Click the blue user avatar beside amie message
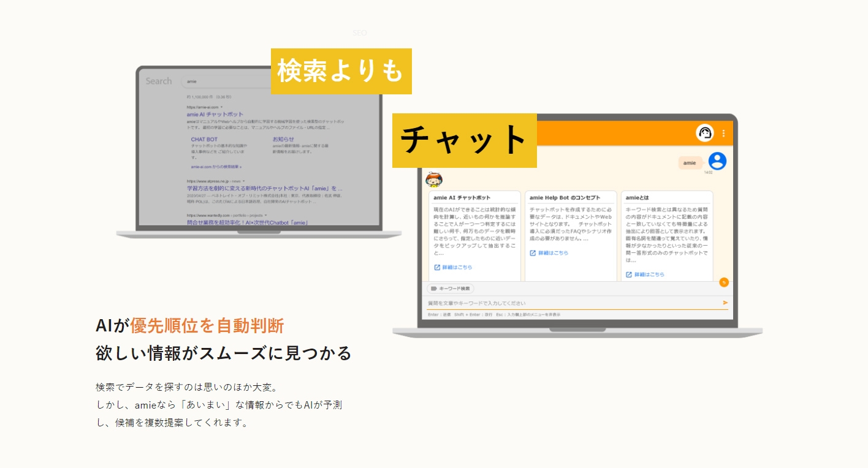Viewport: 868px width, 468px height. (x=717, y=161)
